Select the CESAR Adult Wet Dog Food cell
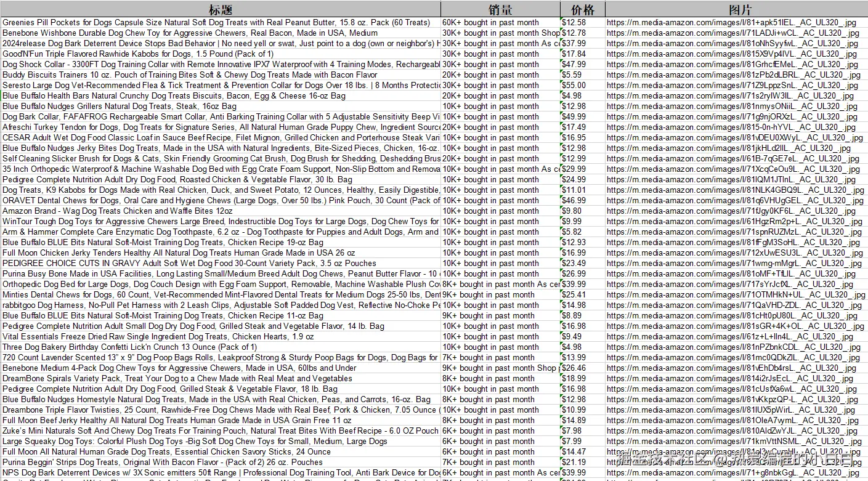868x481 pixels. 221,138
